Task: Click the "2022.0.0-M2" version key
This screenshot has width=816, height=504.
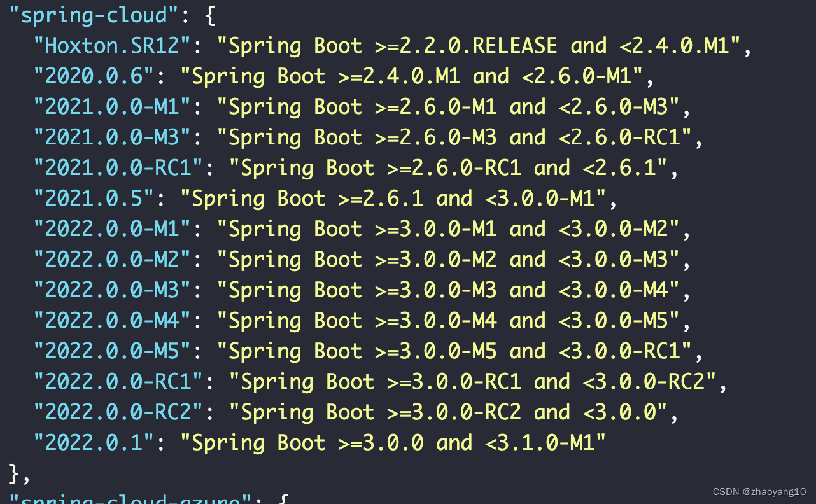Action: [109, 259]
